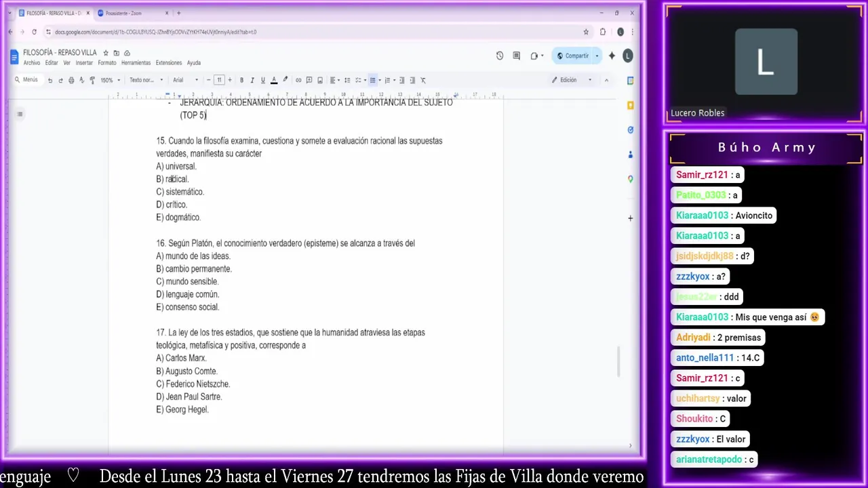Open the arrow dropdown beside Compartir
Viewport: 868px width, 488px height.
(x=597, y=56)
